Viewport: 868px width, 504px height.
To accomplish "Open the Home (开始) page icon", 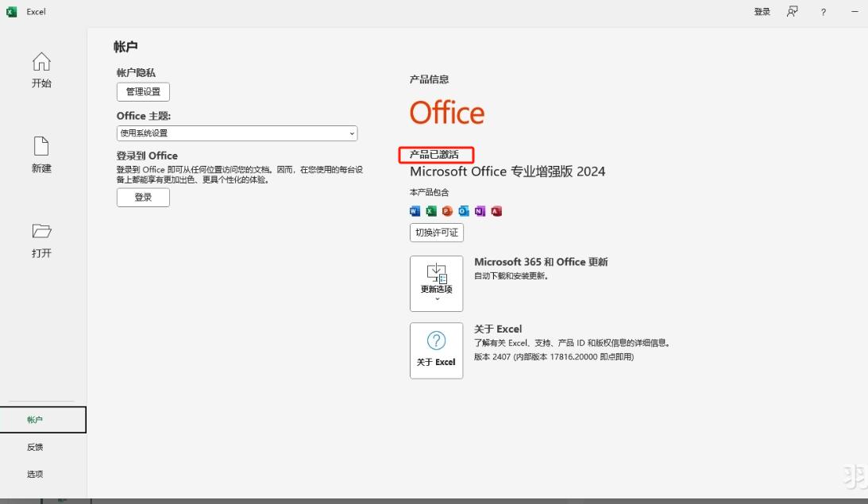I will pos(41,62).
